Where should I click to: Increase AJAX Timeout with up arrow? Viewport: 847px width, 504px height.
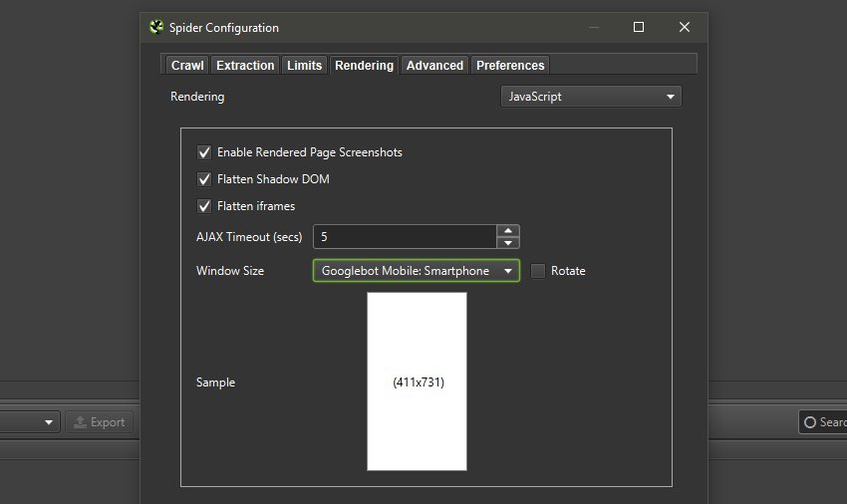coord(508,231)
